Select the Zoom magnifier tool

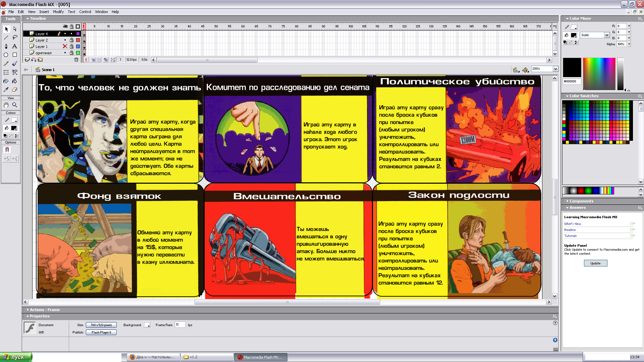tap(15, 105)
